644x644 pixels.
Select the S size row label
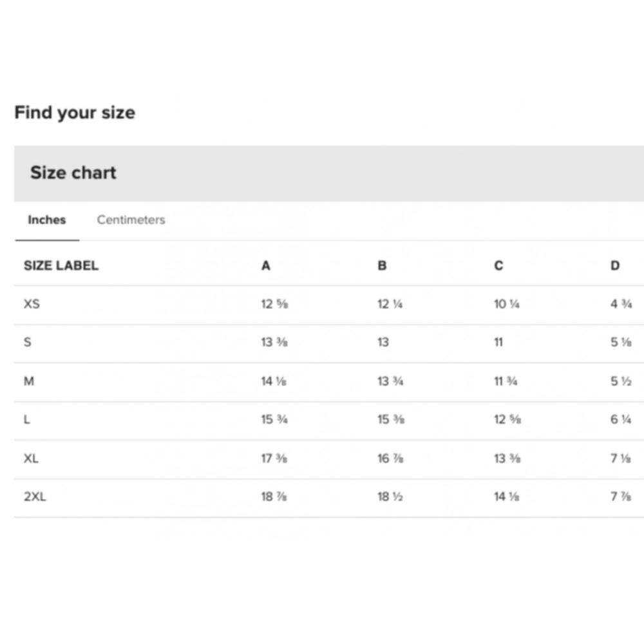coord(28,342)
